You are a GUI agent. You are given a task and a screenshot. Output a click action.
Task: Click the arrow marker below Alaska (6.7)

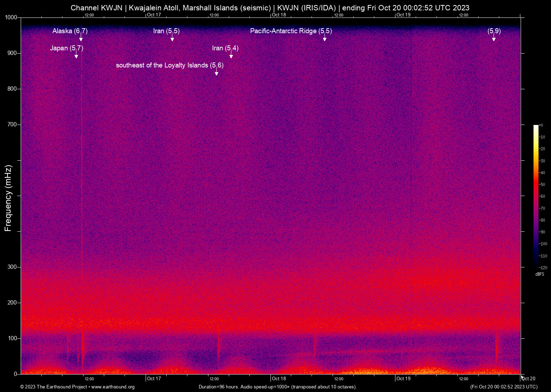(81, 38)
